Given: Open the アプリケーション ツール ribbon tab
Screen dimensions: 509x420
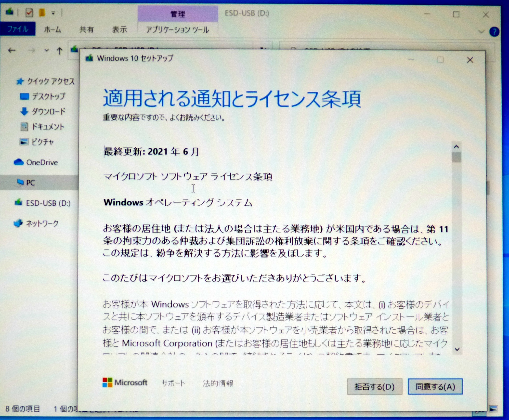Looking at the screenshot, I should 178,30.
